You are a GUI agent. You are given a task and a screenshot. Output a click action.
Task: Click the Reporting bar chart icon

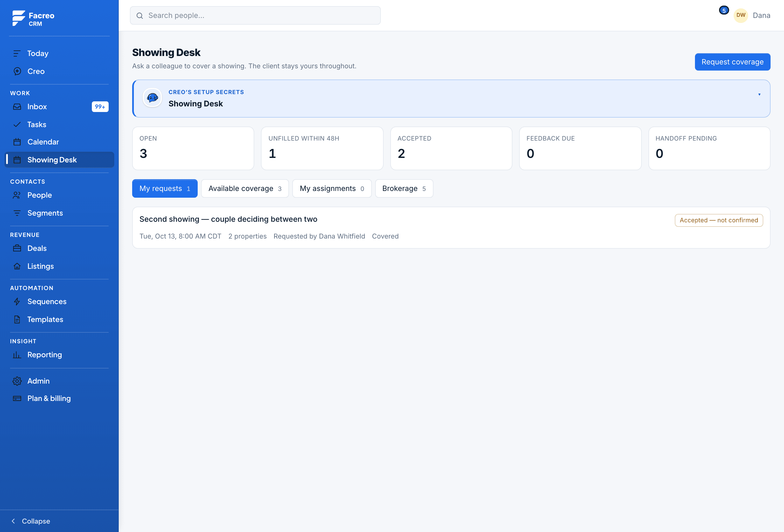pyautogui.click(x=17, y=355)
